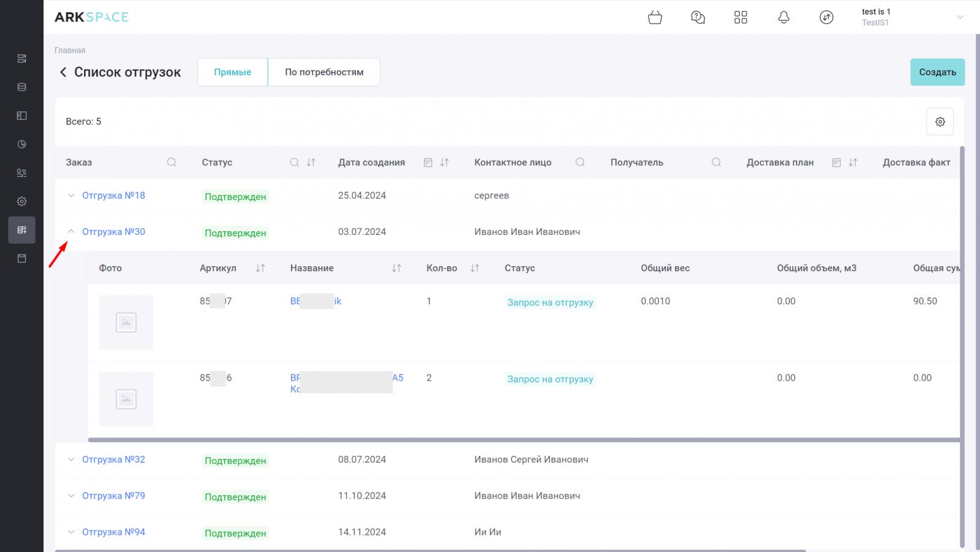
Task: Open the first product photo thumbnail
Action: (126, 323)
